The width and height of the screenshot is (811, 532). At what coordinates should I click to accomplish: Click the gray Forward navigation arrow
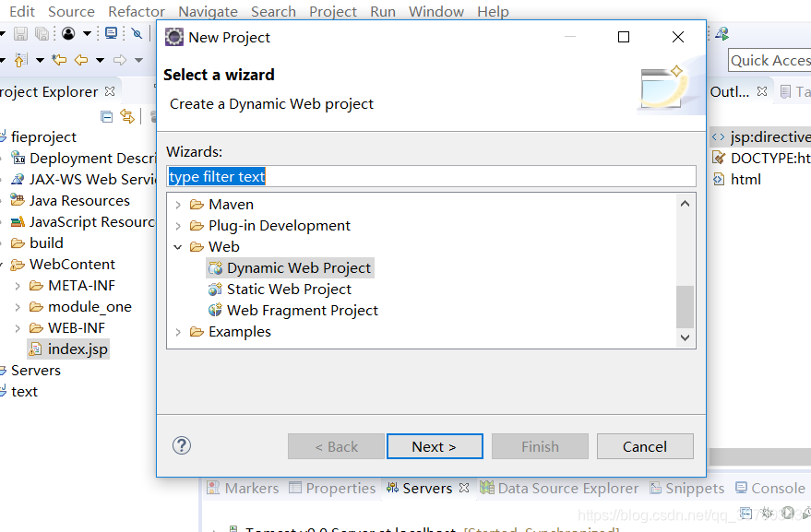119,60
